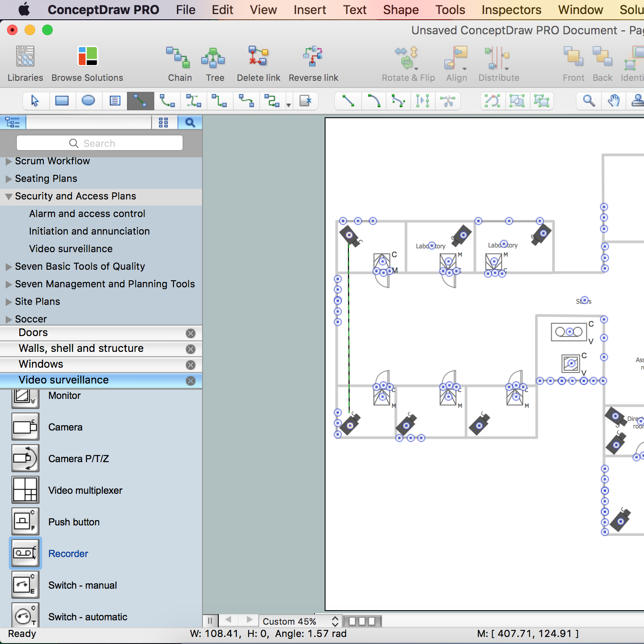
Task: Switch library panel to grid view
Action: [x=163, y=123]
